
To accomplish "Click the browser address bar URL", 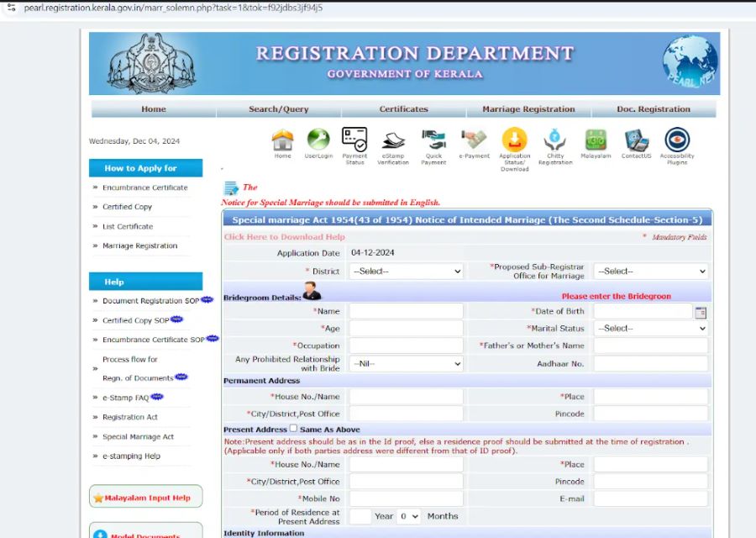I will tap(174, 8).
